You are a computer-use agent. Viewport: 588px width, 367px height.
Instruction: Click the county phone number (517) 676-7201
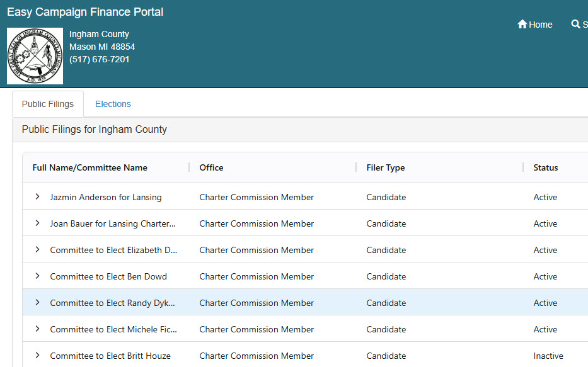point(100,59)
